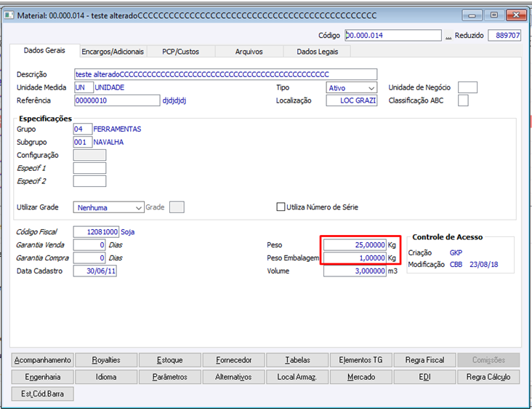This screenshot has height=411, width=532.
Task: Click the Regra Fiscal button
Action: [424, 360]
